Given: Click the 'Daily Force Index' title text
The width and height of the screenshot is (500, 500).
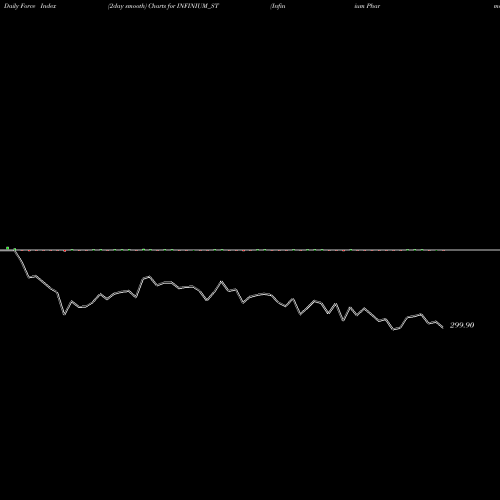Looking at the screenshot, I should (30, 6).
